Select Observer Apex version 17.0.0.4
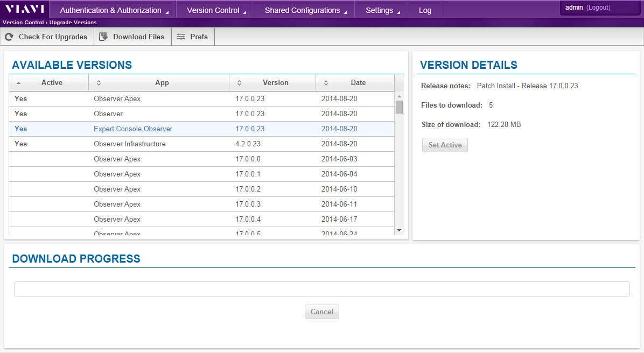Viewport: 644px width, 353px height. 202,220
